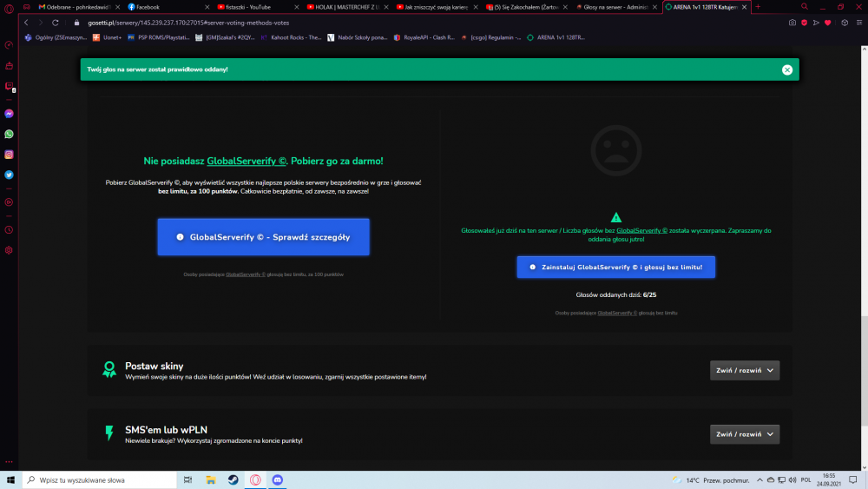The height and width of the screenshot is (489, 868).
Task: Open File Explorer from the taskbar
Action: pyautogui.click(x=210, y=480)
